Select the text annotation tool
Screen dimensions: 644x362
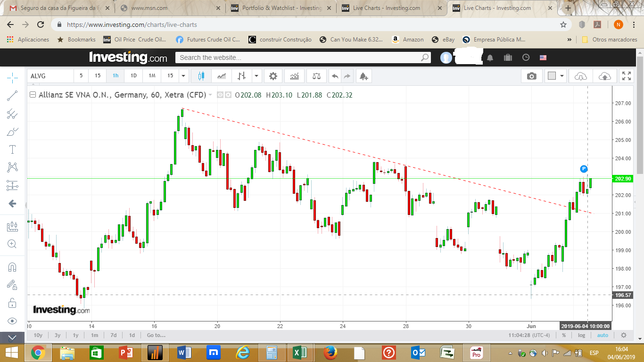(12, 149)
